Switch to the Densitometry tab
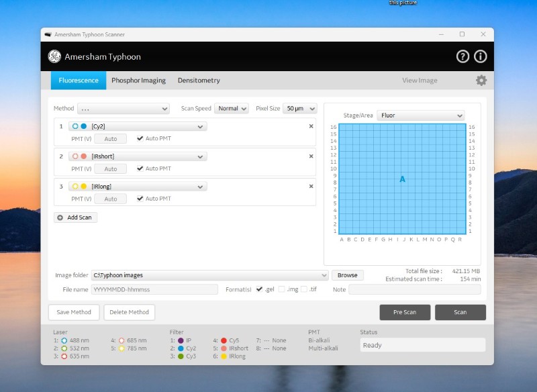The width and height of the screenshot is (537, 392). (x=199, y=81)
